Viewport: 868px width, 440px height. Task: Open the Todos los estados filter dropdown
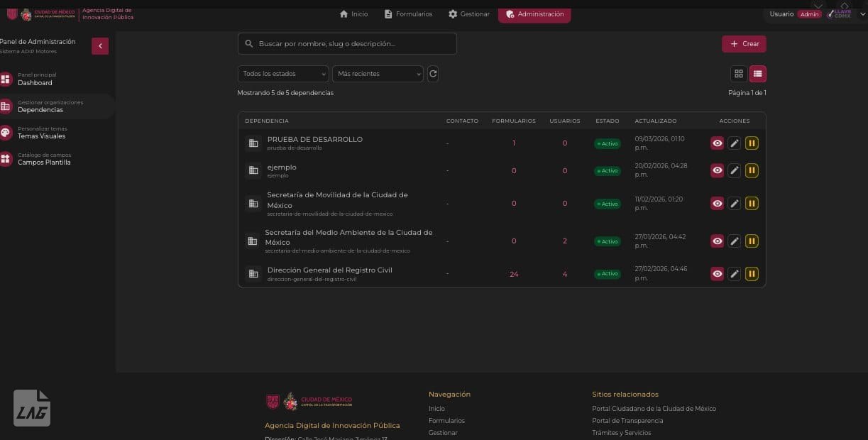(283, 74)
